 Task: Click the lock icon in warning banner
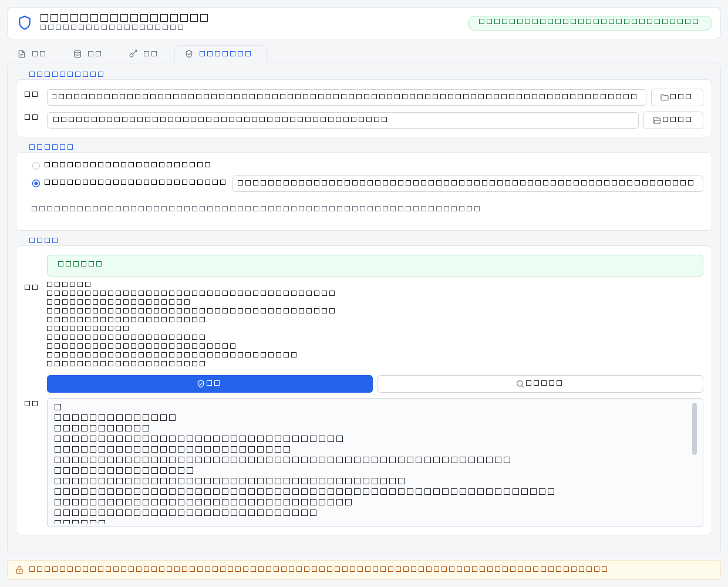(19, 570)
